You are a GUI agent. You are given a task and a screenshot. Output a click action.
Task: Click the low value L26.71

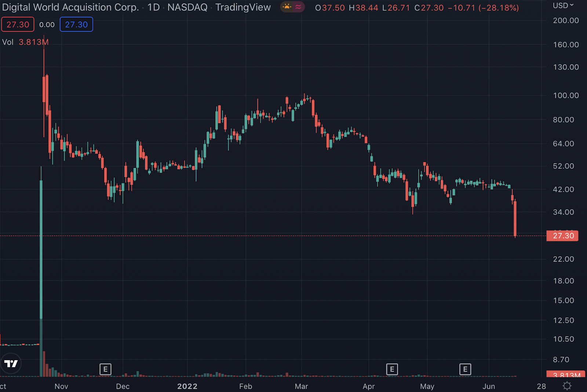click(x=396, y=8)
